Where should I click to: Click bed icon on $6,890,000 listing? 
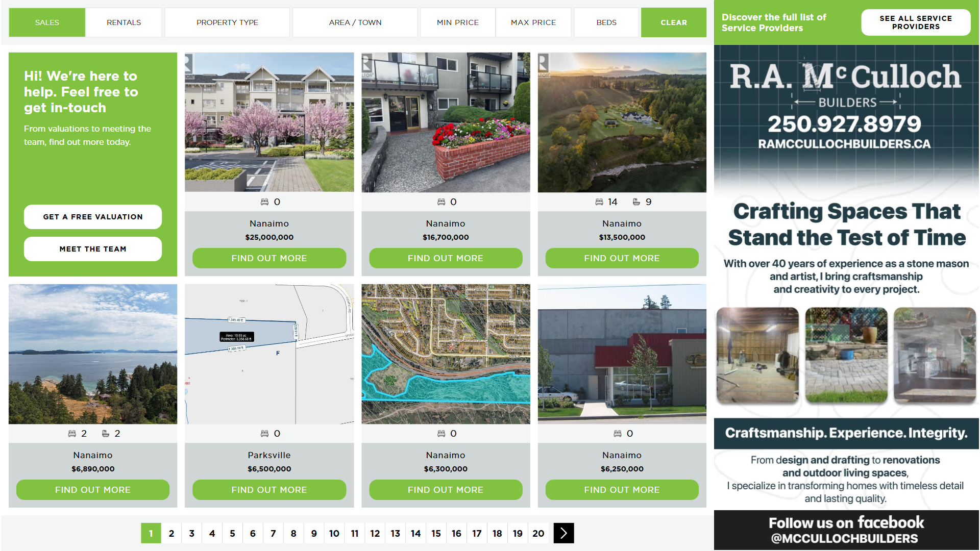point(72,434)
